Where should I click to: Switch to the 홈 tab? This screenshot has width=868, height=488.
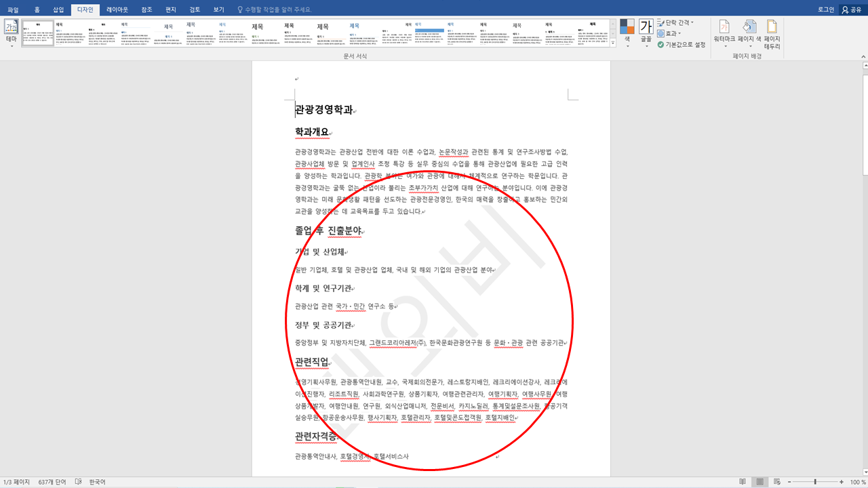(x=37, y=9)
